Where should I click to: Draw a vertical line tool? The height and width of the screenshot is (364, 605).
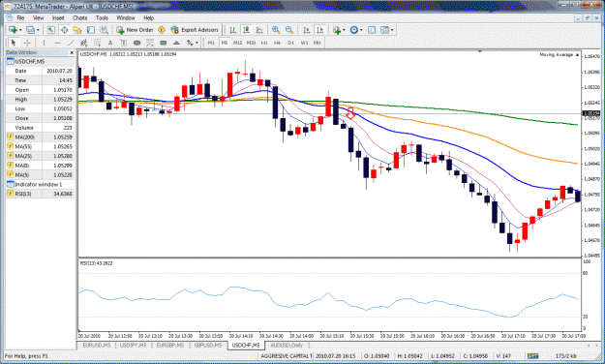click(44, 43)
